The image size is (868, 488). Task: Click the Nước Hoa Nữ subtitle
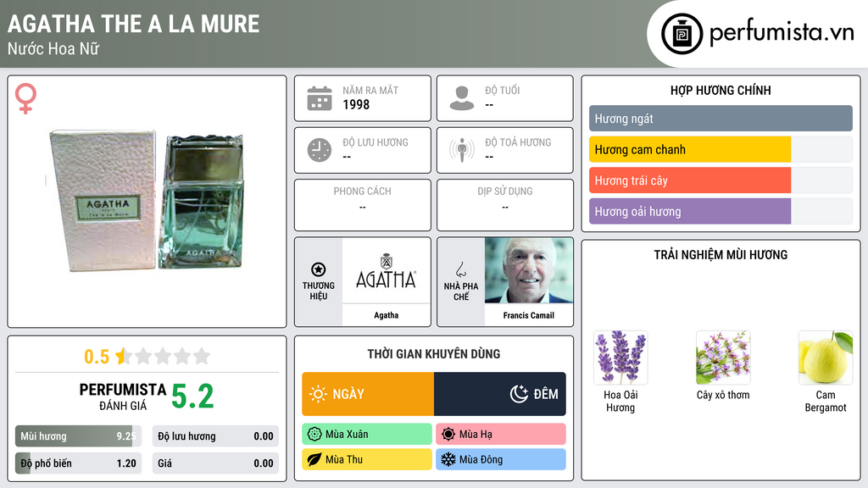click(53, 48)
